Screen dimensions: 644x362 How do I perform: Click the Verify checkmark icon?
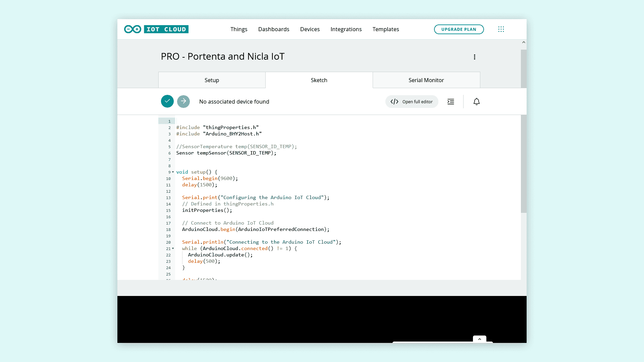167,101
